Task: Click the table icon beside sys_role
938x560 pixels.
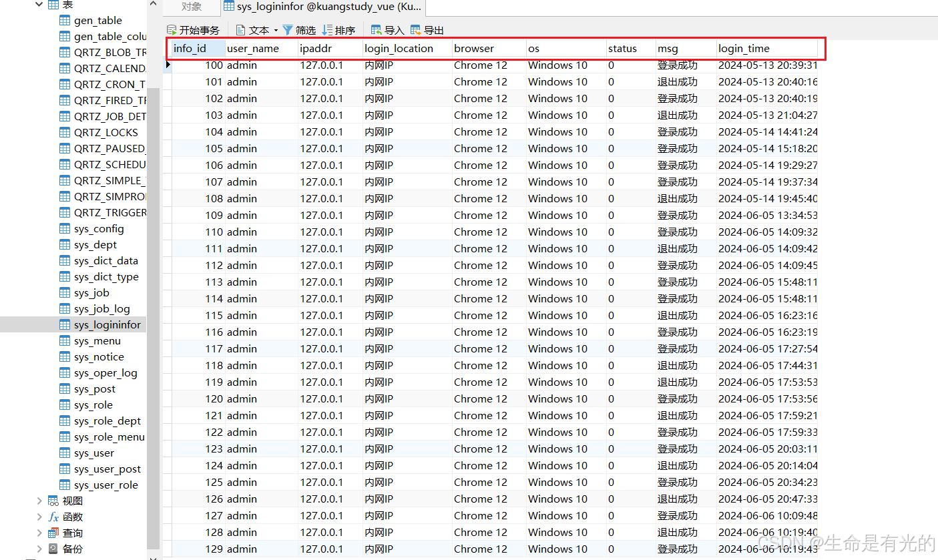Action: tap(65, 405)
